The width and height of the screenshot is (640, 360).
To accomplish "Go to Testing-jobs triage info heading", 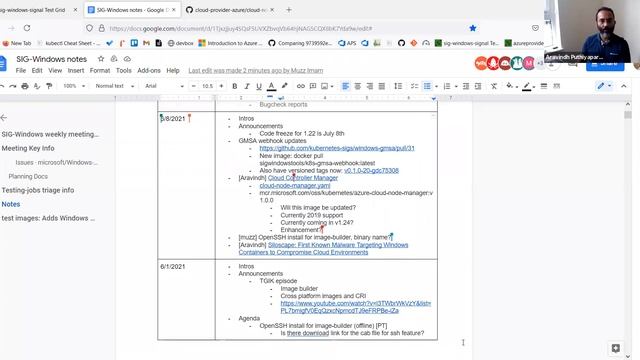I will pyautogui.click(x=38, y=190).
